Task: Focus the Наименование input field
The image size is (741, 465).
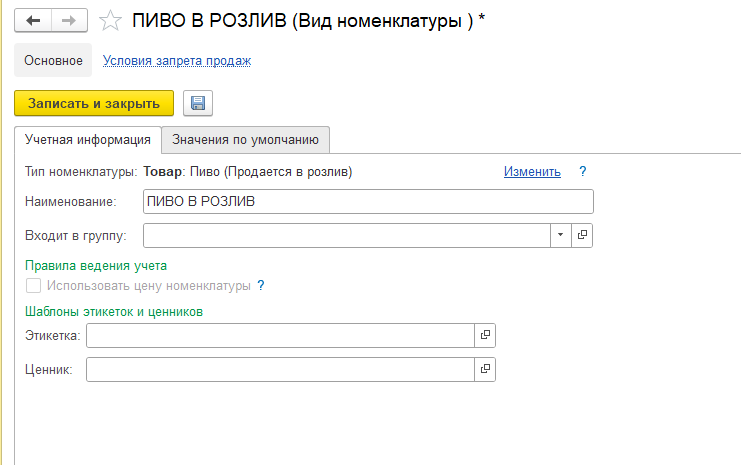Action: click(x=368, y=201)
